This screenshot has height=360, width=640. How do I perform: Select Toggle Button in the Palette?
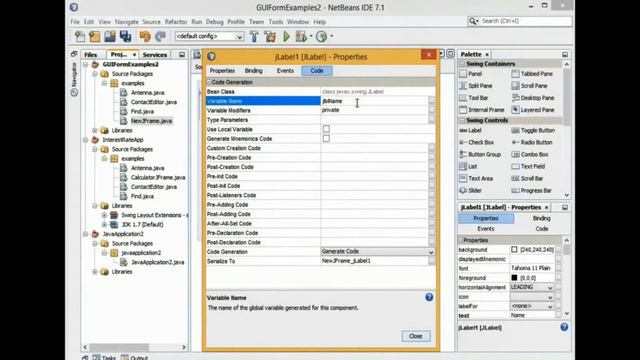(x=533, y=130)
